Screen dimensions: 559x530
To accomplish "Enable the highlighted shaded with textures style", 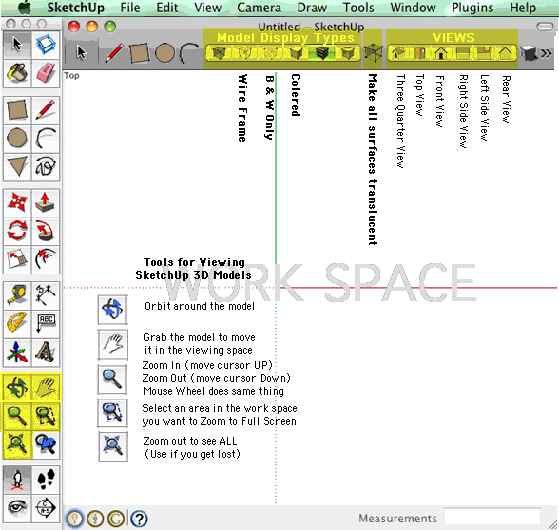I will (x=322, y=53).
